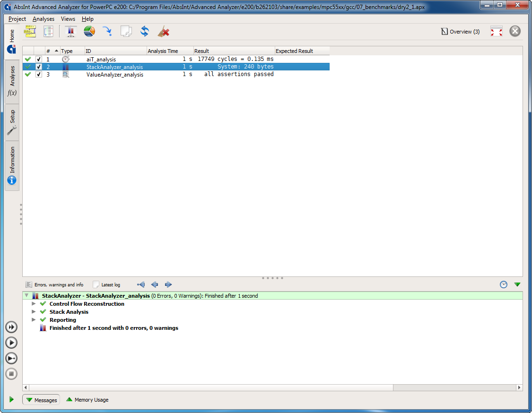Screen dimensions: 532x413
Task: Toggle the Latest log filter
Action: (x=107, y=284)
